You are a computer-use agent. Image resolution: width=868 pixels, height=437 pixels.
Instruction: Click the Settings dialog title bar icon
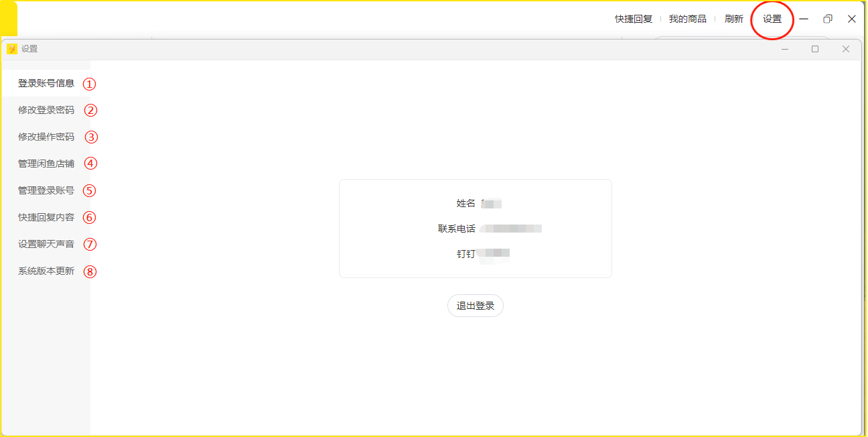click(x=11, y=49)
